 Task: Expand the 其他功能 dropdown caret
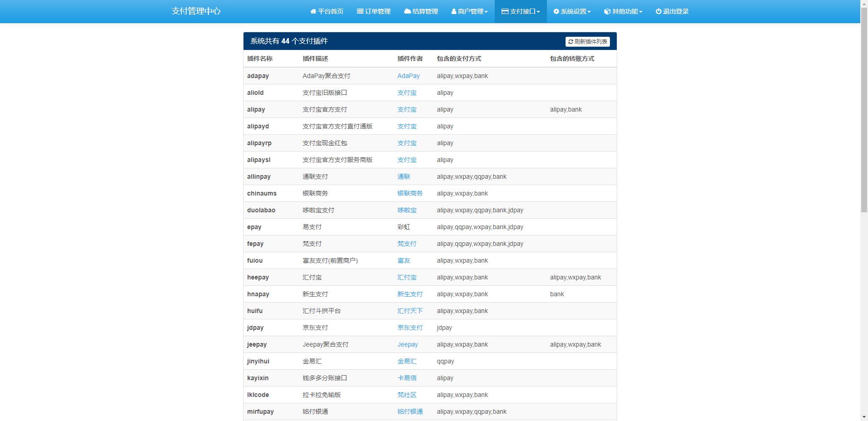click(x=641, y=12)
